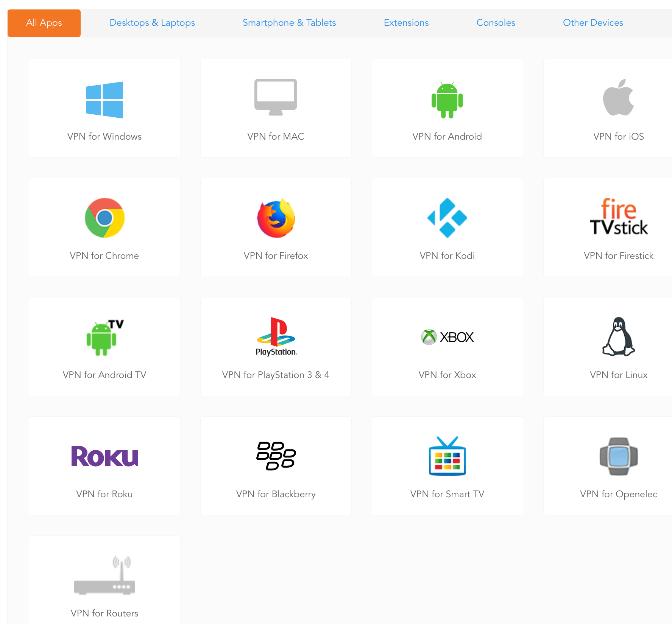The height and width of the screenshot is (624, 672).
Task: Click the VPN for Android TV text
Action: [104, 375]
